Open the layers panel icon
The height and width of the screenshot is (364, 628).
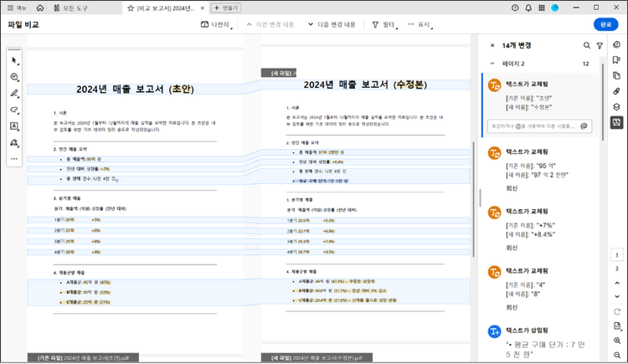(617, 107)
